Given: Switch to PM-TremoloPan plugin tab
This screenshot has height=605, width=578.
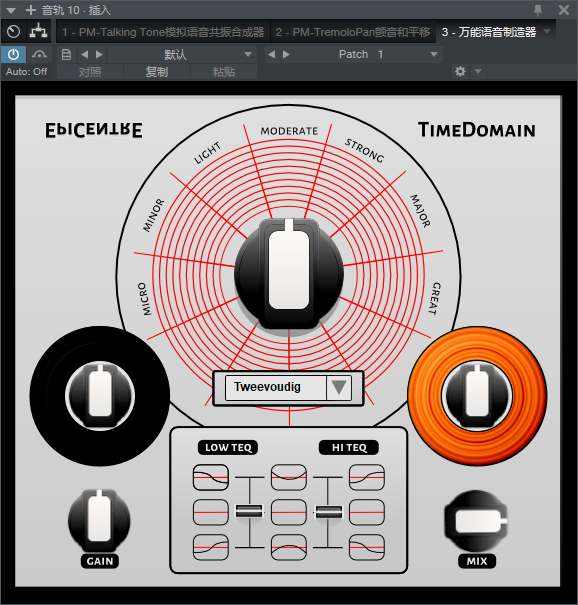Looking at the screenshot, I should (353, 32).
